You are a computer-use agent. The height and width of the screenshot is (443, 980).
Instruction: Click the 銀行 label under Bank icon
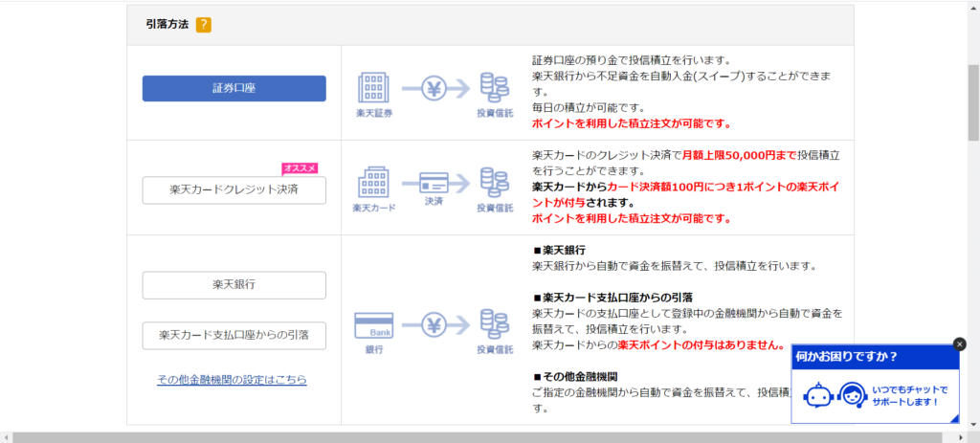[x=374, y=350]
